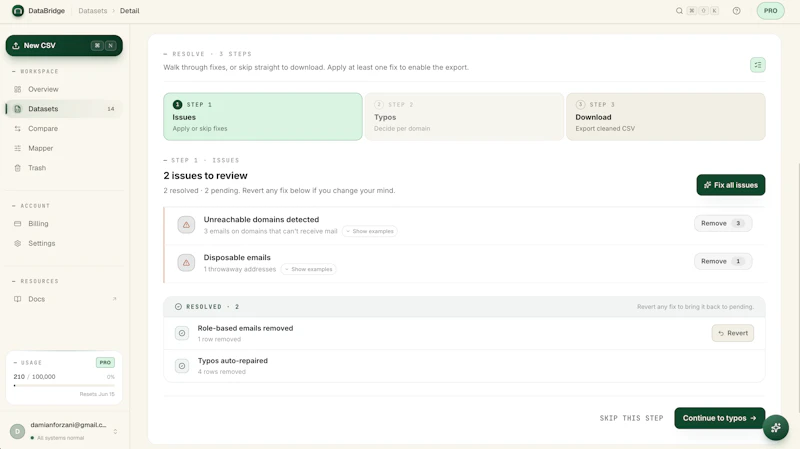Revert Role-based emails removed fix
The height and width of the screenshot is (449, 800).
click(x=733, y=333)
